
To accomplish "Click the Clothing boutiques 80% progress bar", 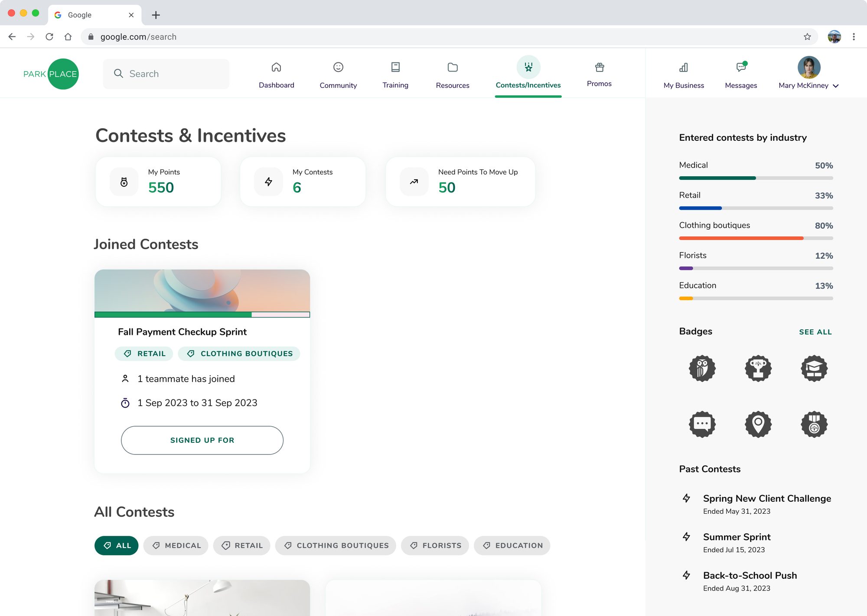I will [x=756, y=238].
